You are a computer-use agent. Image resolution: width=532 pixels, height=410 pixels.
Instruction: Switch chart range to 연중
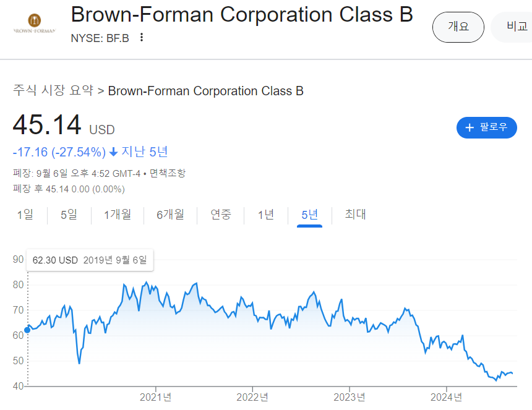[x=221, y=215]
